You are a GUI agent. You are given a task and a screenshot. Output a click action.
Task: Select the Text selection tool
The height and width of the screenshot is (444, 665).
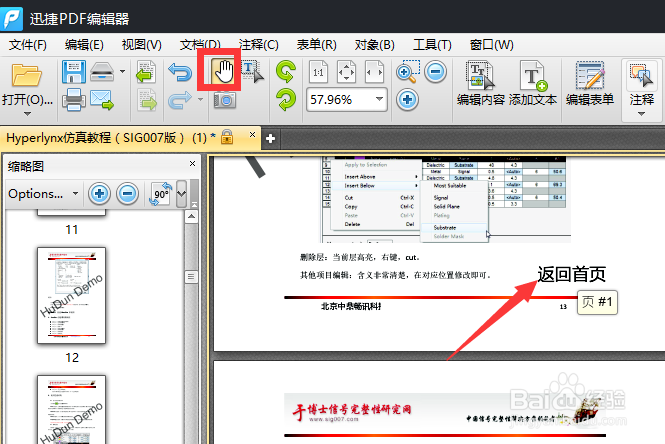(x=253, y=71)
